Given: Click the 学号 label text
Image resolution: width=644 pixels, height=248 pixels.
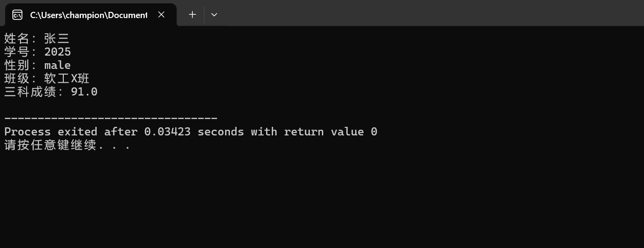Looking at the screenshot, I should (17, 52).
